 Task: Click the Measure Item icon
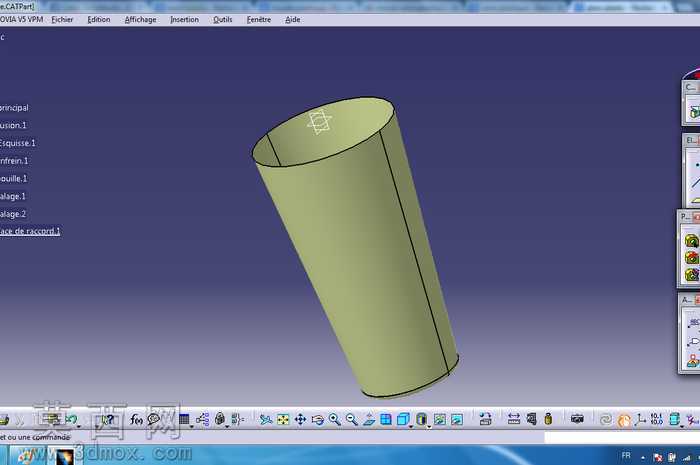pos(531,419)
